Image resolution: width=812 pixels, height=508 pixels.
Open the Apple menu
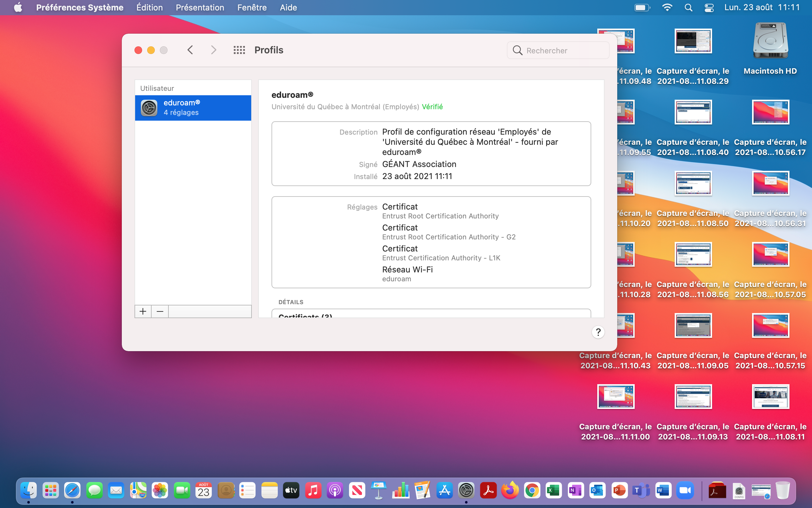pos(18,7)
